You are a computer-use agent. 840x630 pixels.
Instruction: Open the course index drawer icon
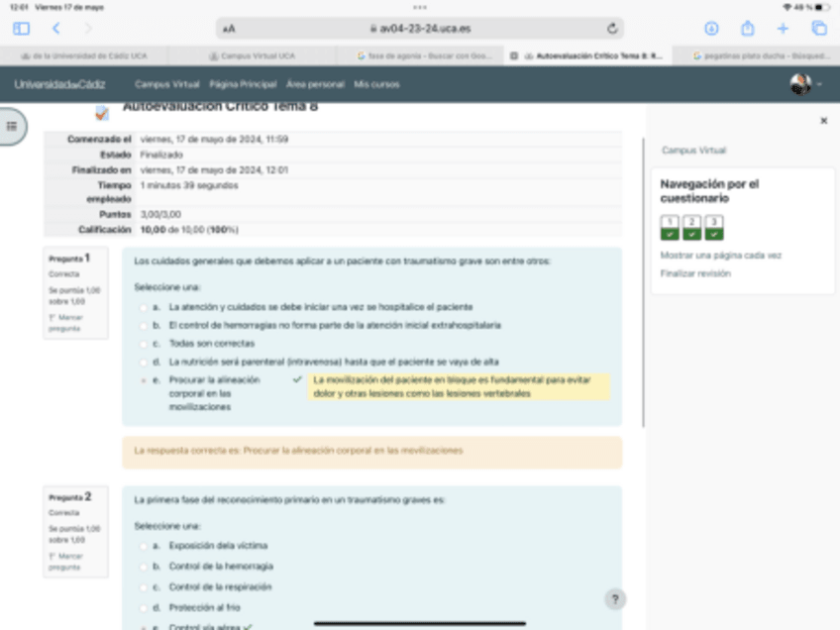pos(12,127)
